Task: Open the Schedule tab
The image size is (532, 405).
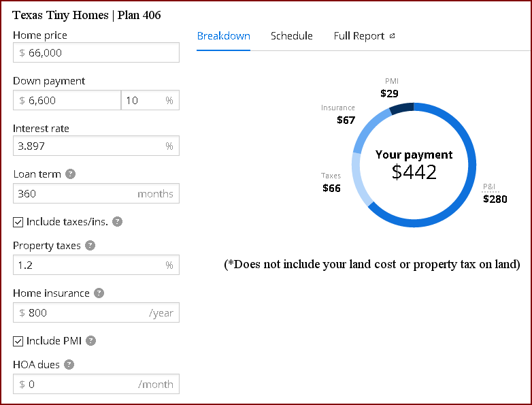Action: tap(291, 36)
